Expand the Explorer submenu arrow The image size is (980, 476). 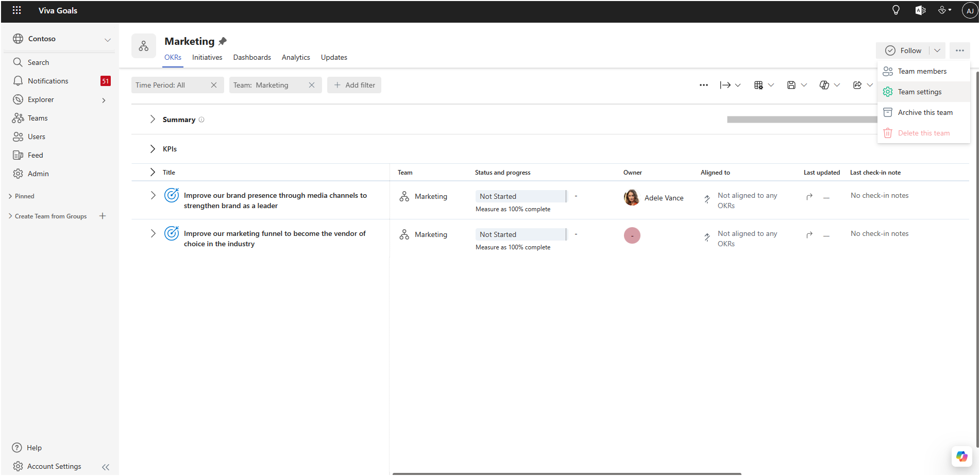[x=104, y=100]
